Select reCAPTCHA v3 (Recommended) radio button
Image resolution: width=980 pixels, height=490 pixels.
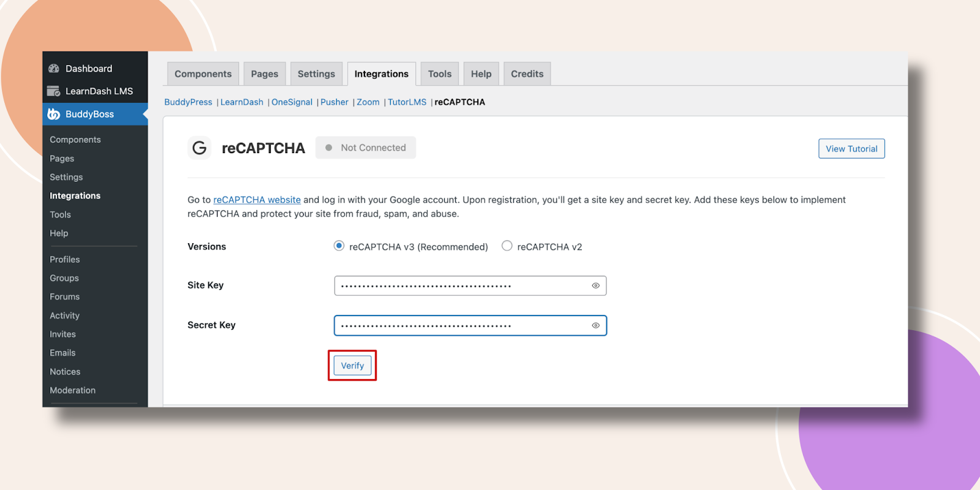pos(339,246)
